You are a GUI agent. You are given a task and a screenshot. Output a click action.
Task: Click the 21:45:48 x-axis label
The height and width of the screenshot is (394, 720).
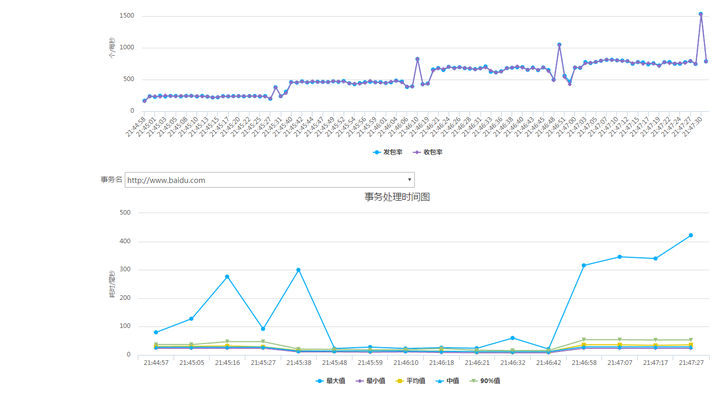(334, 362)
